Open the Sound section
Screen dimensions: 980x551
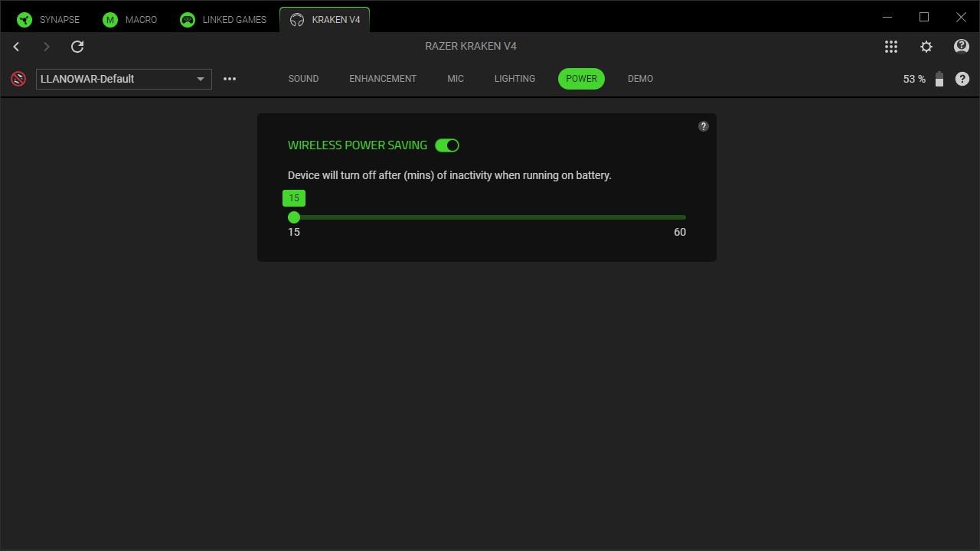pos(303,79)
